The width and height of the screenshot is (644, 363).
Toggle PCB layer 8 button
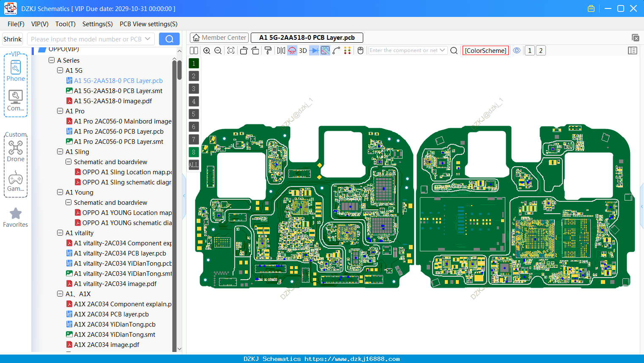tap(194, 152)
